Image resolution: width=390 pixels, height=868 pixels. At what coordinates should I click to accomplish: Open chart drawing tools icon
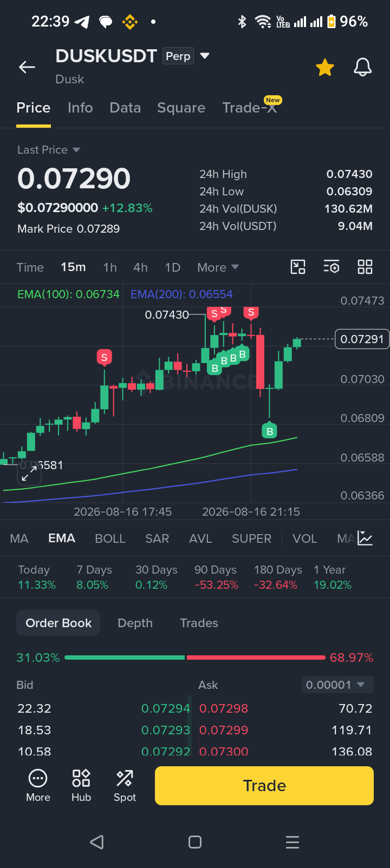298,267
